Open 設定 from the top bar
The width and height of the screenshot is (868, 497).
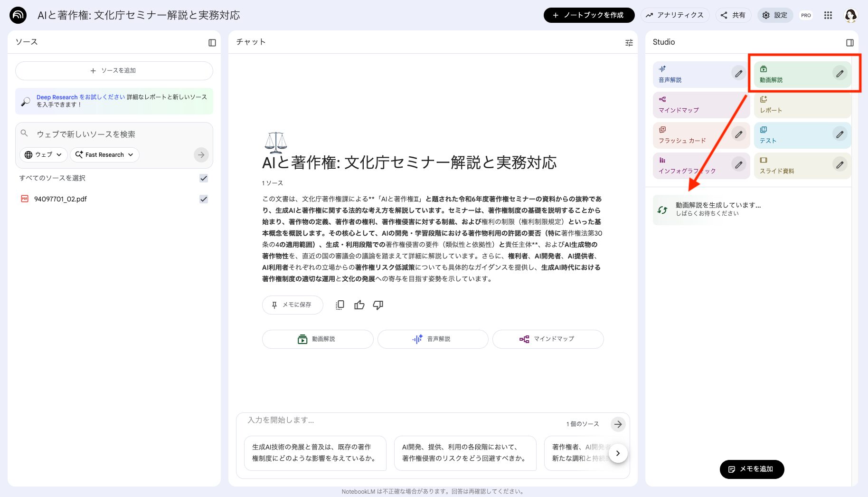[x=775, y=15]
